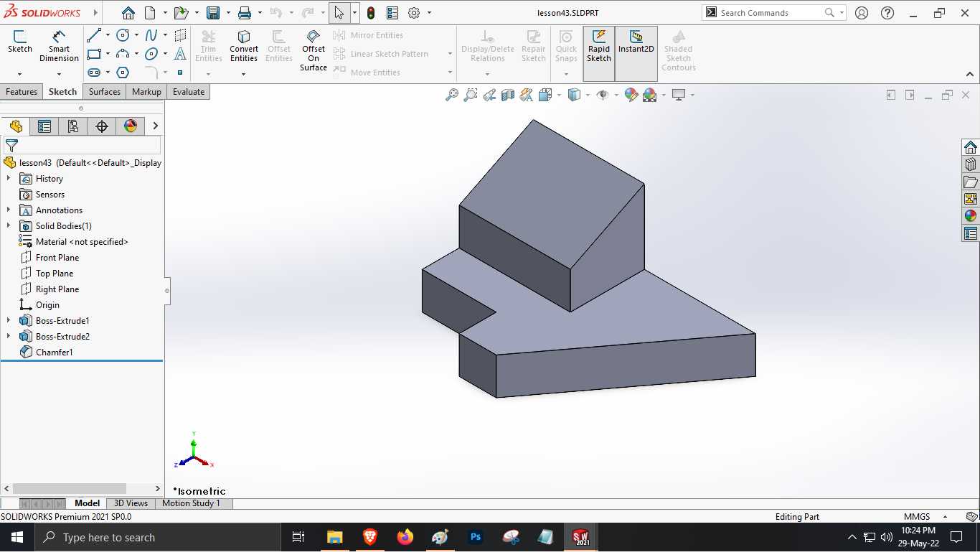This screenshot has width=980, height=560.
Task: Select the Line sketch tool
Action: [93, 35]
